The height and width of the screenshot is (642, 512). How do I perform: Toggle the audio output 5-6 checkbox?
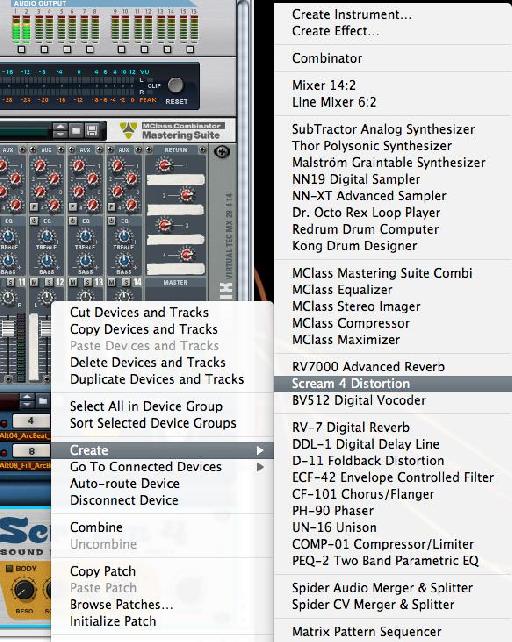pyautogui.click(x=67, y=50)
